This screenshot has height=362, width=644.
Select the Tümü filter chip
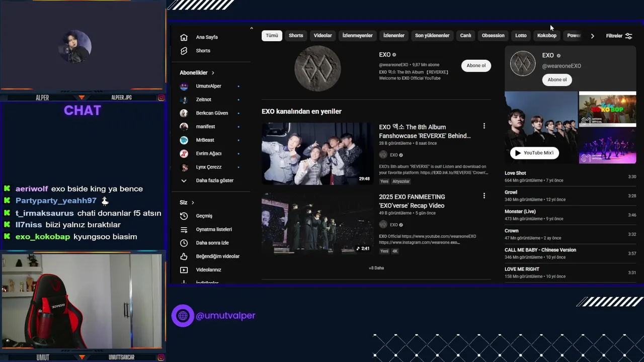pos(272,36)
